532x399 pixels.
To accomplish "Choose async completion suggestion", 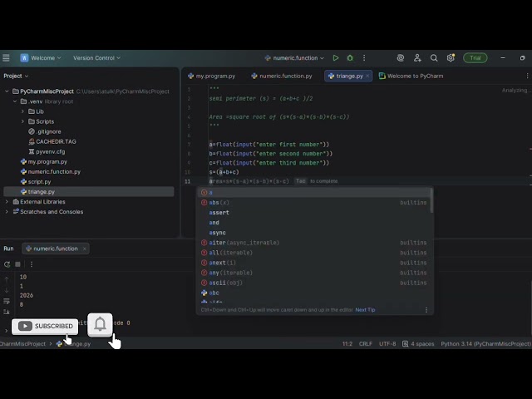I will pyautogui.click(x=314, y=233).
